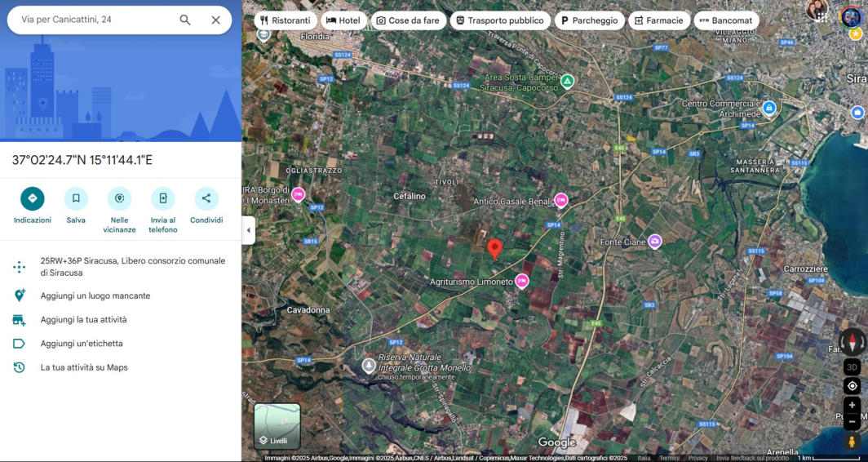Open the Livelli layers thumbnail
The height and width of the screenshot is (462, 868).
pyautogui.click(x=277, y=426)
